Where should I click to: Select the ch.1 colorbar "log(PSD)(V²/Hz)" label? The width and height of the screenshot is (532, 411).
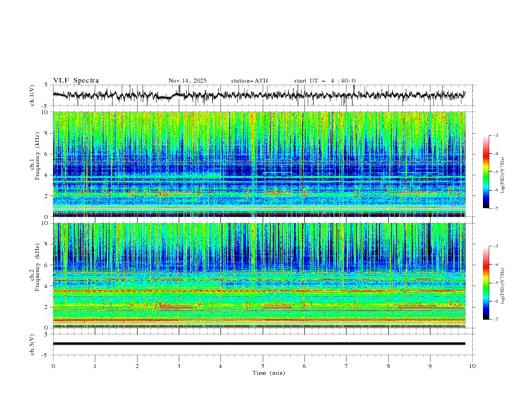(502, 175)
